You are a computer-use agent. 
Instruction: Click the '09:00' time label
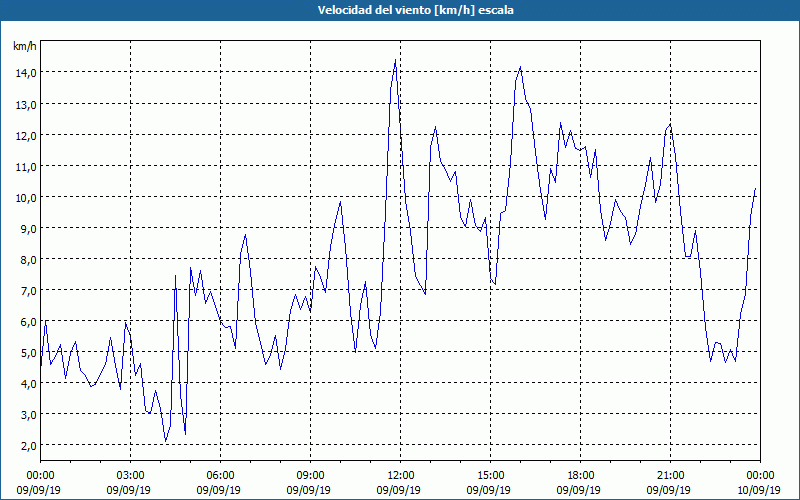tap(310, 476)
